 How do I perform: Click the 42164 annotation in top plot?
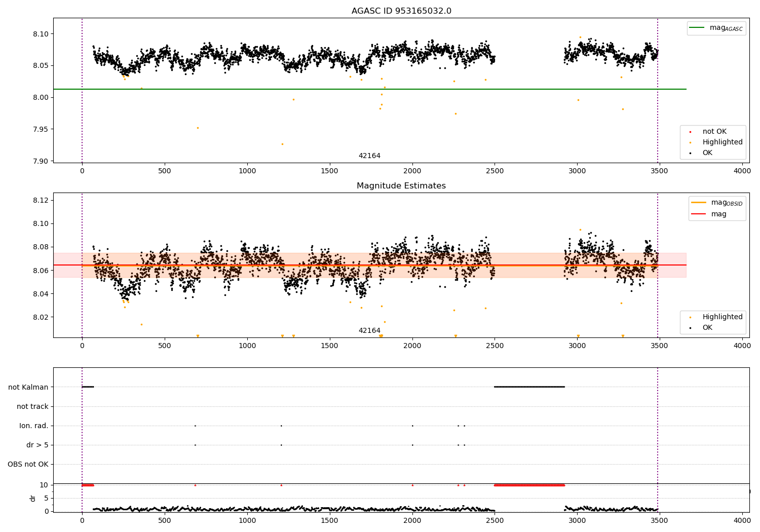click(x=369, y=156)
